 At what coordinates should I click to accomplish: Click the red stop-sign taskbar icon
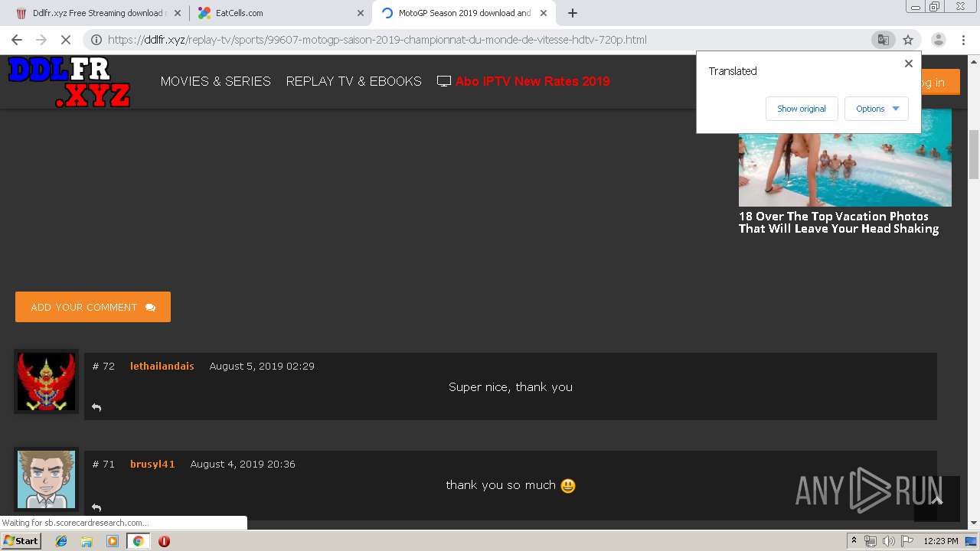pos(164,541)
